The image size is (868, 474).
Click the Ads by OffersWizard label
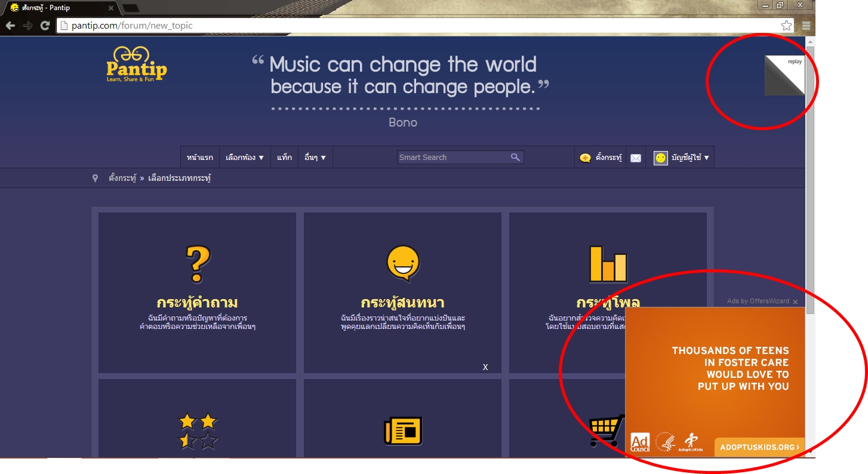pyautogui.click(x=758, y=301)
